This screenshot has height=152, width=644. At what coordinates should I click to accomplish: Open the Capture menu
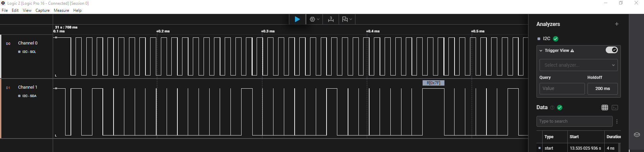pyautogui.click(x=43, y=10)
